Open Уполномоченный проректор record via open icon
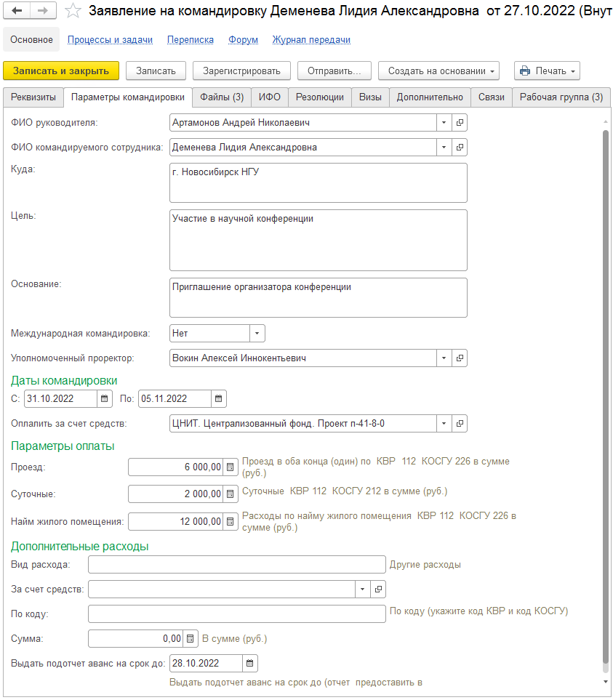 460,358
